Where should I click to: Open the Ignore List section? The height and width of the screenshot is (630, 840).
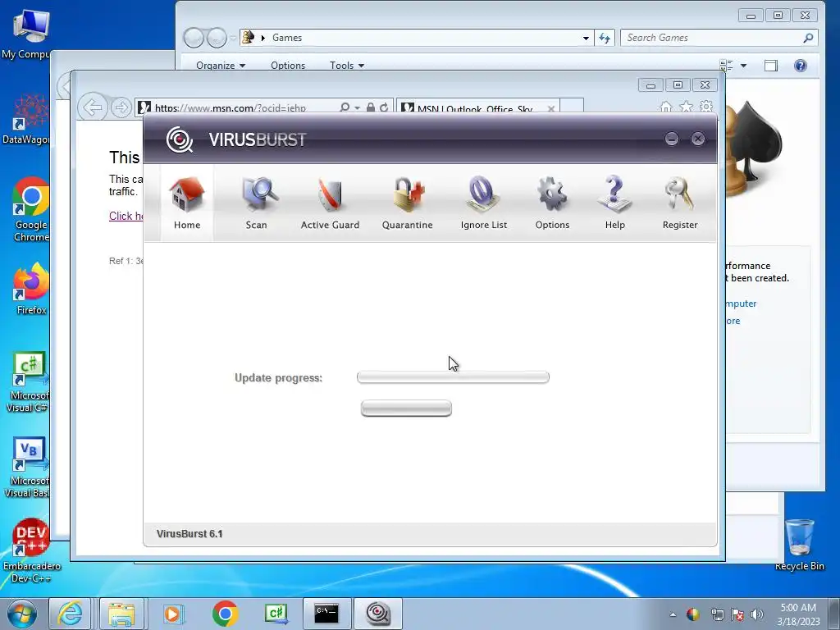pos(483,203)
